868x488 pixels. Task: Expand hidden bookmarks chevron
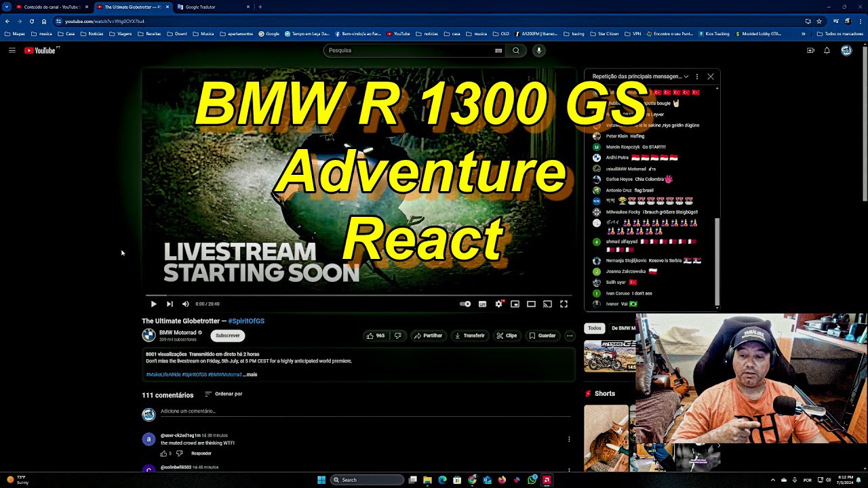point(804,33)
